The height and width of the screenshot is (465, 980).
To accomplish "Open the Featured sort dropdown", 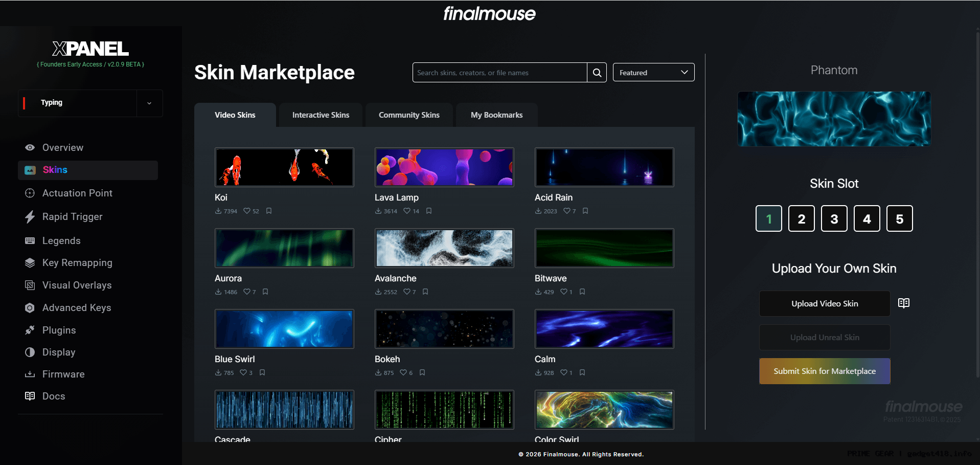I will [653, 73].
